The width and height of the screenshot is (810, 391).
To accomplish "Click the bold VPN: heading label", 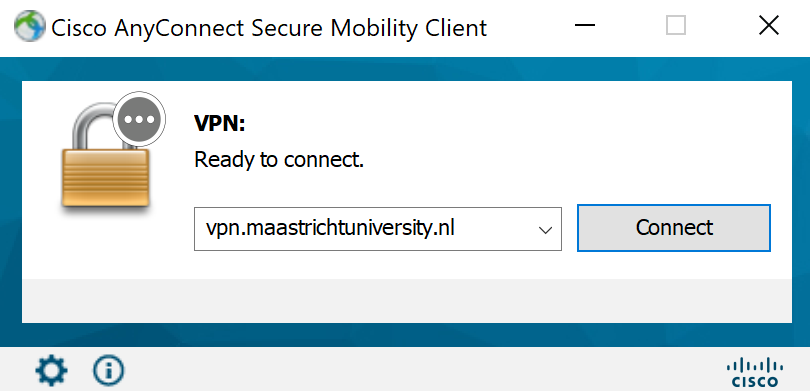I will coord(219,124).
